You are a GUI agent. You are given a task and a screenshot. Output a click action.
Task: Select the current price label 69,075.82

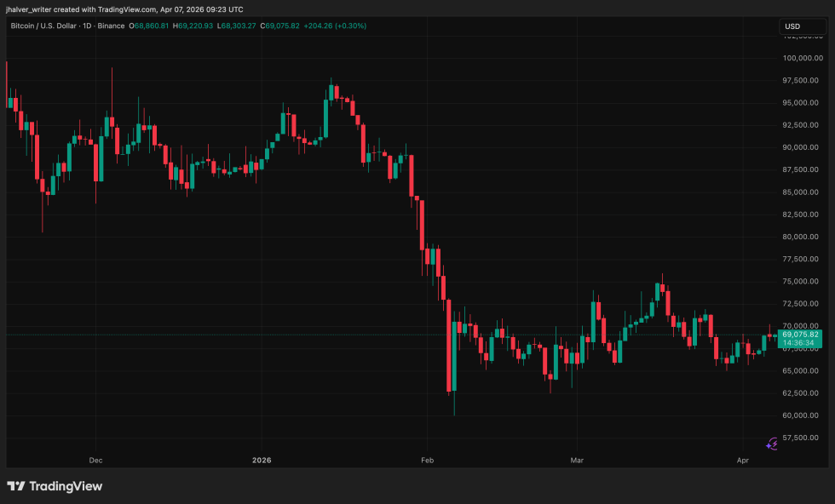pyautogui.click(x=799, y=335)
